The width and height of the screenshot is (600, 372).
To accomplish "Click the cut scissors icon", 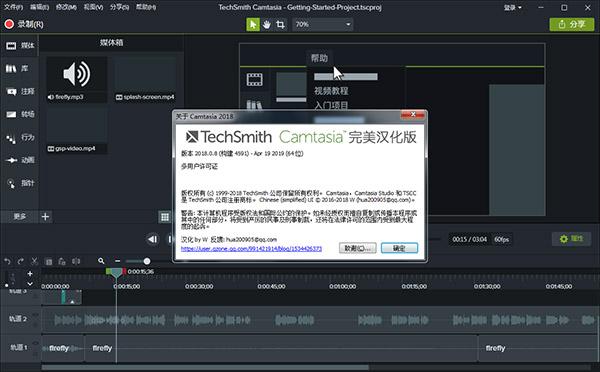I will 34,261.
